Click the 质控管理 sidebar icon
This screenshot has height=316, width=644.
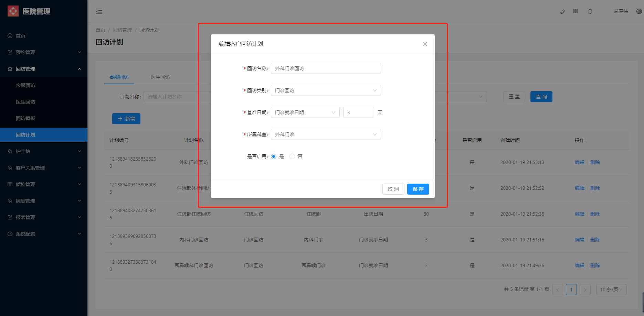point(10,184)
